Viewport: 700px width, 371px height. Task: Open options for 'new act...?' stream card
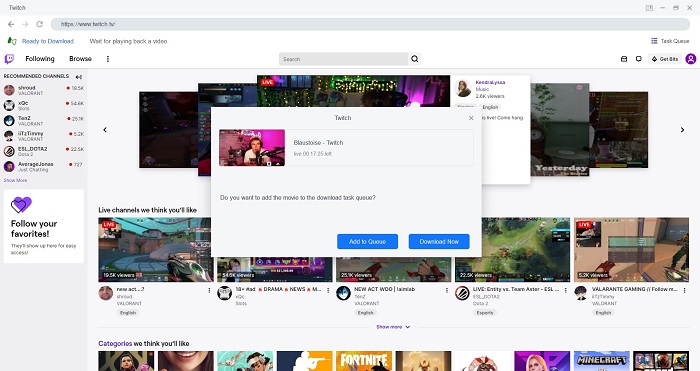[x=209, y=290]
